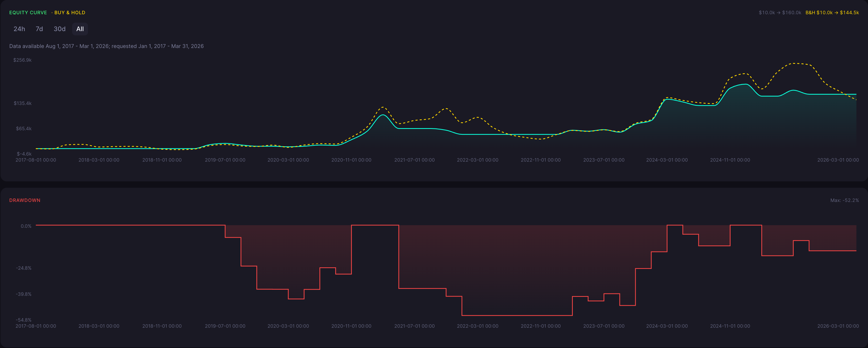Select the B&H $10.0k → $144.5k summary
The width and height of the screenshot is (868, 348).
832,12
